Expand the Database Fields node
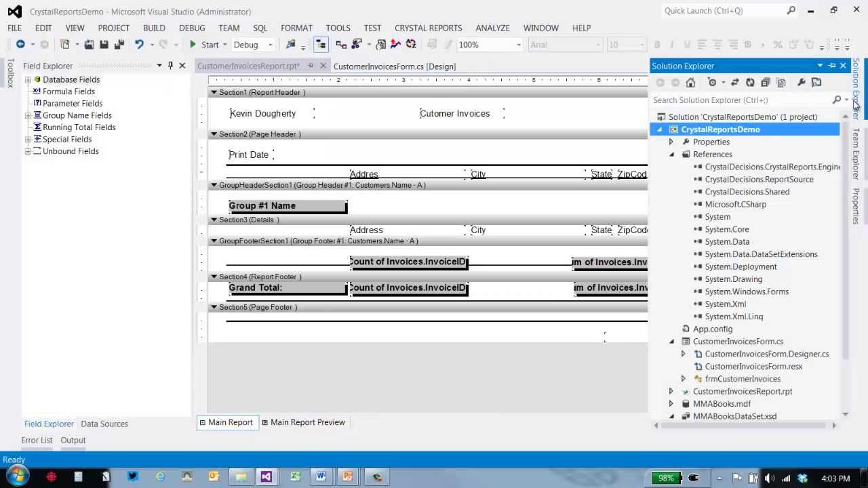 coord(28,79)
